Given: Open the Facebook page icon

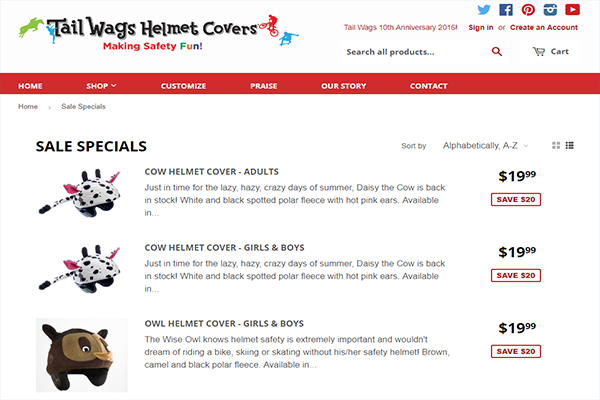Looking at the screenshot, I should click(x=506, y=10).
